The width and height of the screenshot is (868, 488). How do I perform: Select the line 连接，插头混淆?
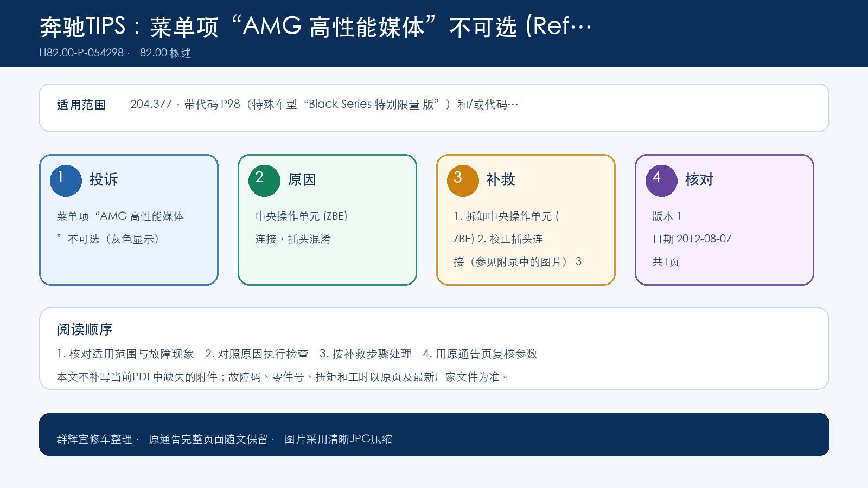click(x=293, y=239)
